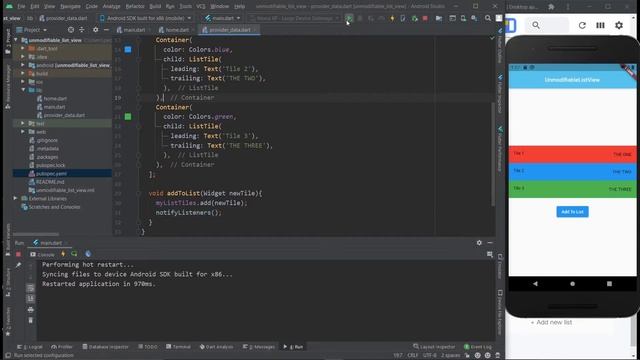Viewport: 640px width, 360px height.
Task: Click emulator Home navigation circle
Action: click(x=572, y=284)
